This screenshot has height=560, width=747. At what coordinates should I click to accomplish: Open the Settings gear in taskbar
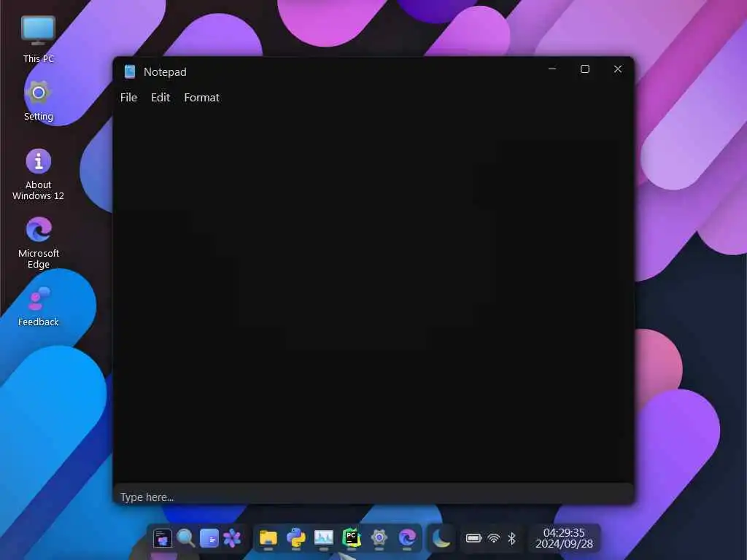[x=379, y=538]
